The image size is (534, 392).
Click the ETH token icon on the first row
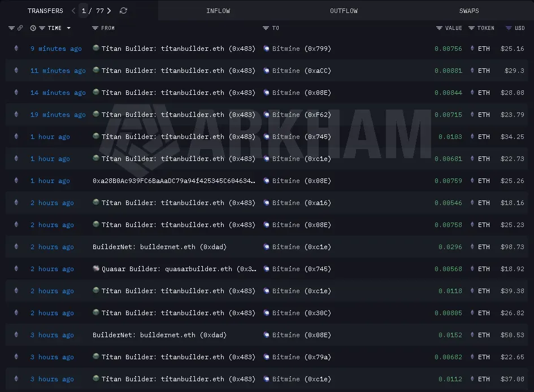pyautogui.click(x=472, y=49)
